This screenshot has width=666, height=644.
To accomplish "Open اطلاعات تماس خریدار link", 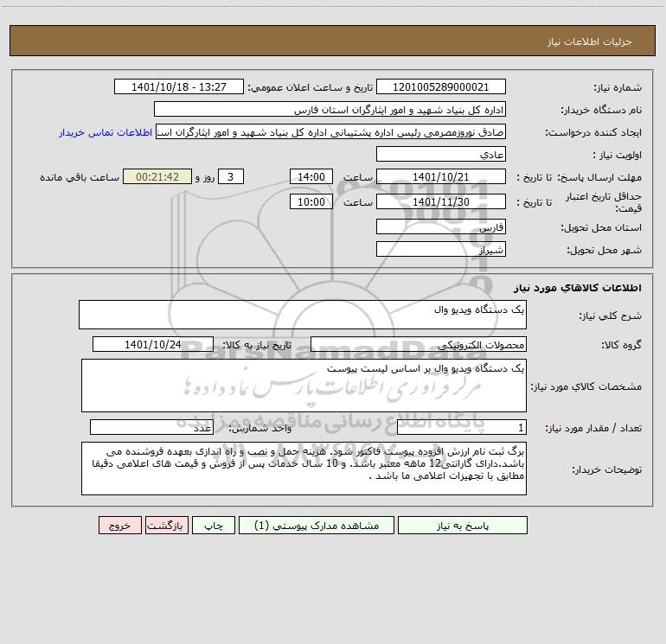I will (x=106, y=132).
